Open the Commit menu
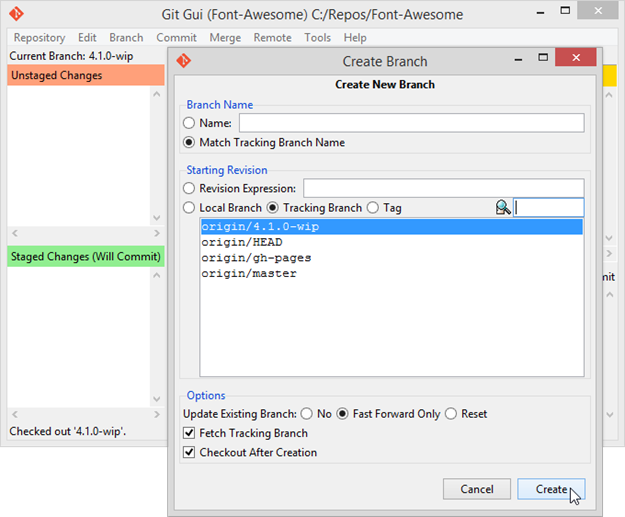Screen dimensions: 625x517 coord(176,37)
